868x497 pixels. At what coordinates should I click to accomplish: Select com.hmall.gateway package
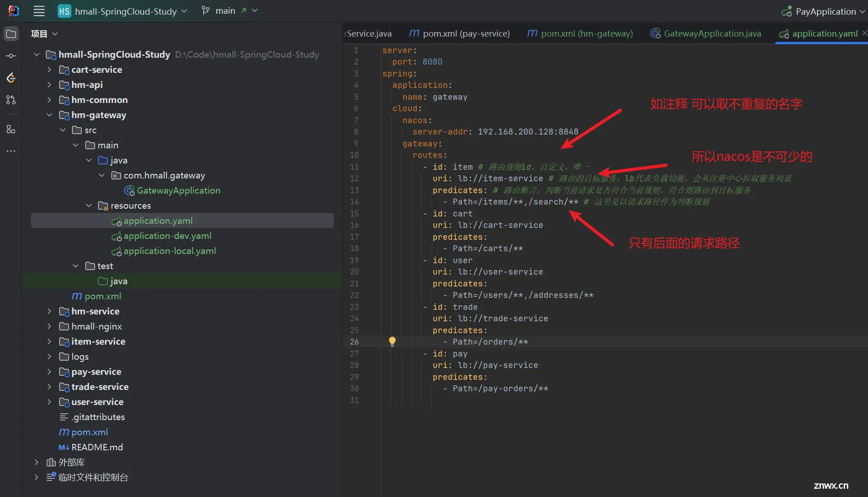point(164,175)
